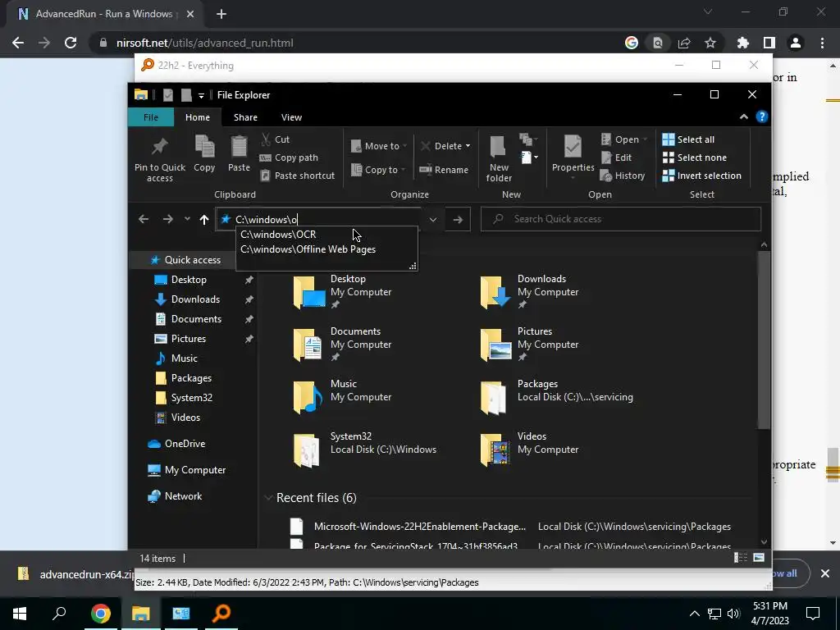Click Pin to Quick access ribbon icon
The image size is (840, 630).
[x=160, y=159]
